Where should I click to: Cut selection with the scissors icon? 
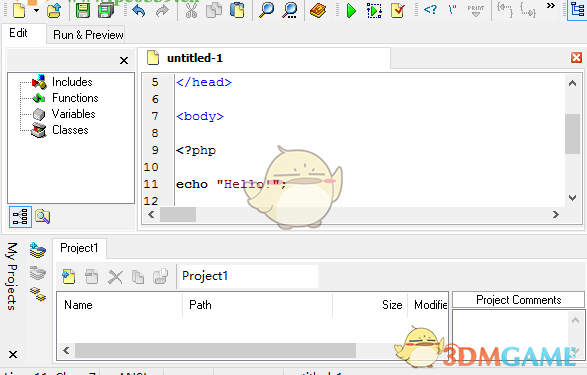tap(191, 10)
